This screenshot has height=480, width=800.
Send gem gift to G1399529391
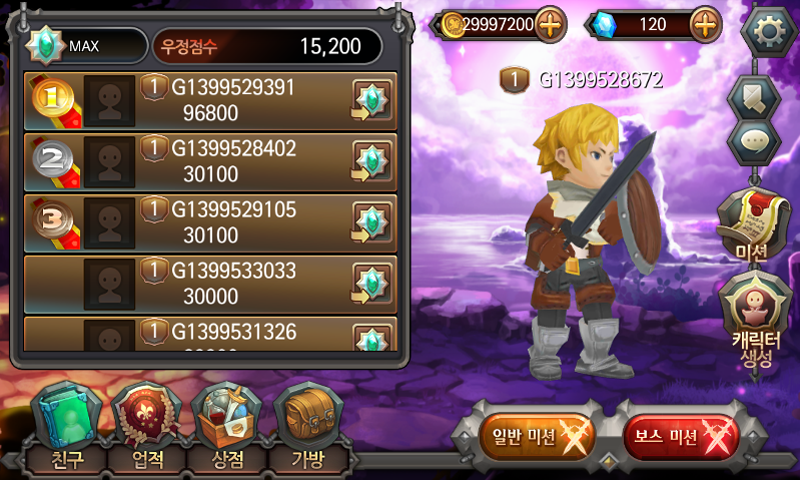pyautogui.click(x=372, y=100)
